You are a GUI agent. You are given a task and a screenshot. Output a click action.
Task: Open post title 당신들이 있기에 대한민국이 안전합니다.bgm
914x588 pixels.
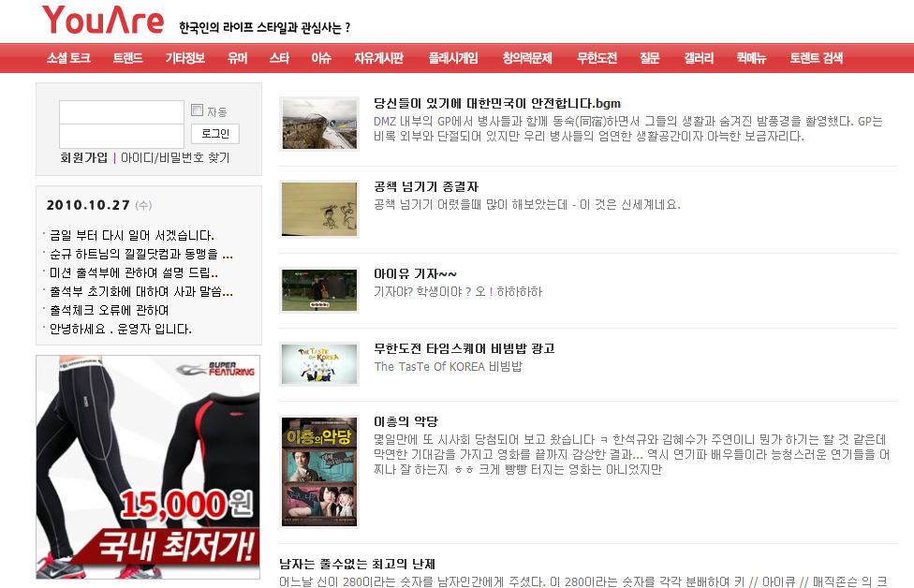[x=497, y=103]
